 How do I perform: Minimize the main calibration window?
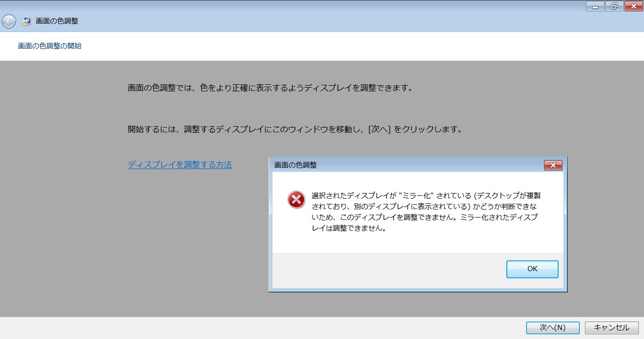[x=595, y=6]
